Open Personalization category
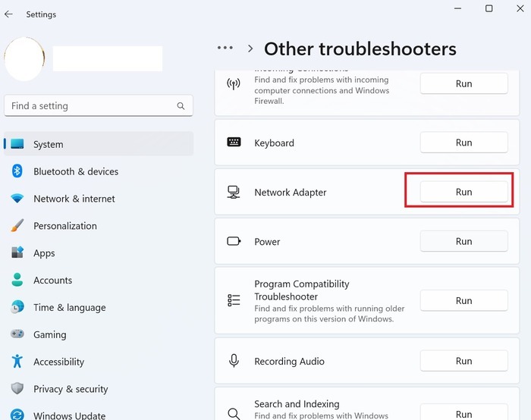Viewport: 531px width, 420px height. click(x=99, y=226)
